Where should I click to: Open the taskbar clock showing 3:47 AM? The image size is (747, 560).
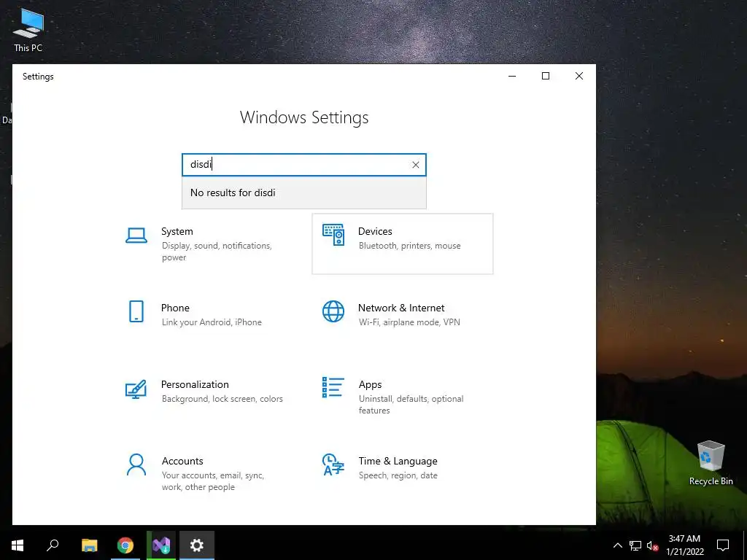[x=684, y=545]
